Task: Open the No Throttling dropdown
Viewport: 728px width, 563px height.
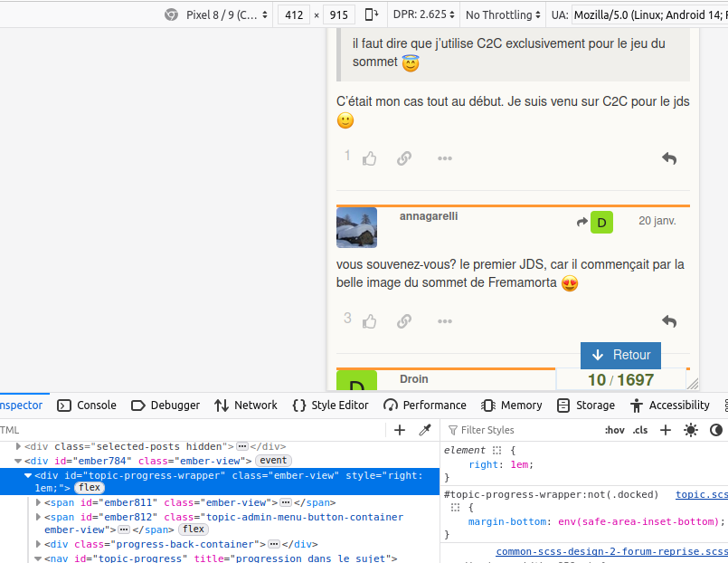Action: pos(503,14)
